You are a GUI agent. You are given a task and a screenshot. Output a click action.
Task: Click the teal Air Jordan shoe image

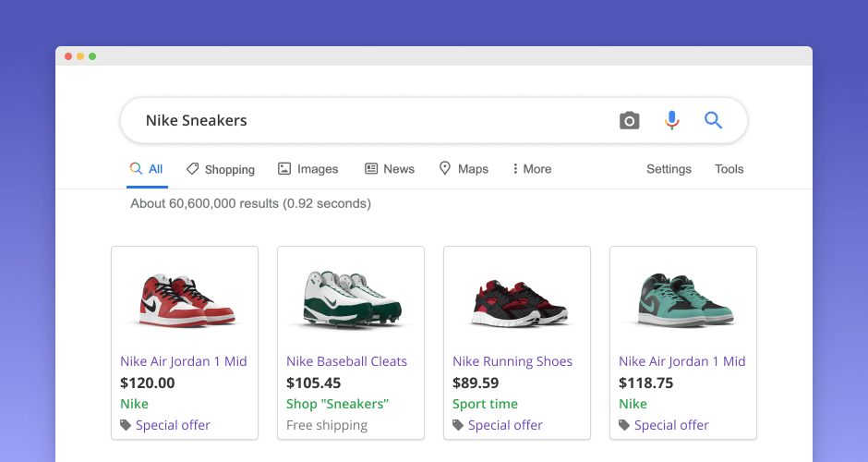[685, 299]
